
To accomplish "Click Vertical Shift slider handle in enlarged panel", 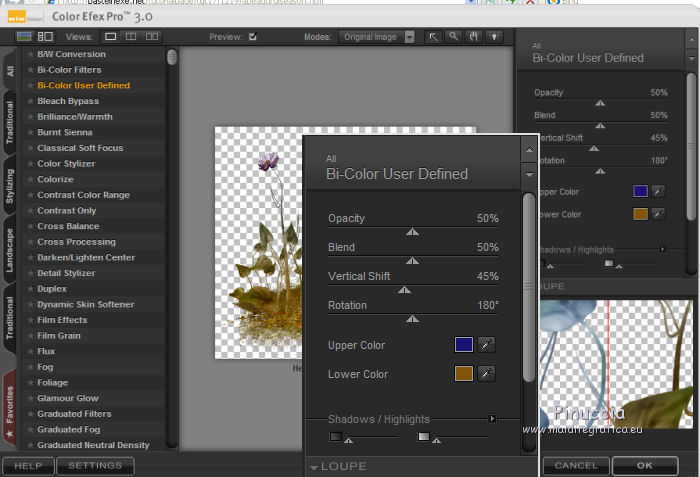I will 404,290.
